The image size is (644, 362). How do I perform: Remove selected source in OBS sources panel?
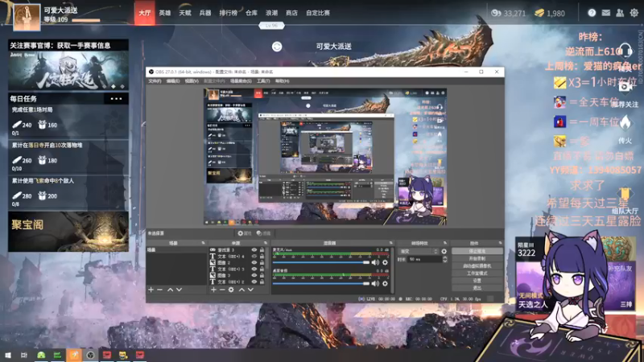[222, 290]
